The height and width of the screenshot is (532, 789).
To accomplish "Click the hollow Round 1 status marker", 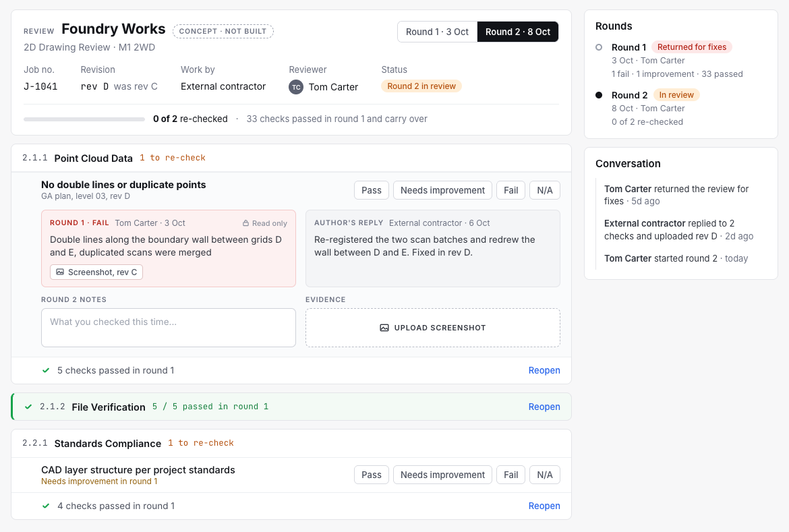I will pyautogui.click(x=599, y=47).
